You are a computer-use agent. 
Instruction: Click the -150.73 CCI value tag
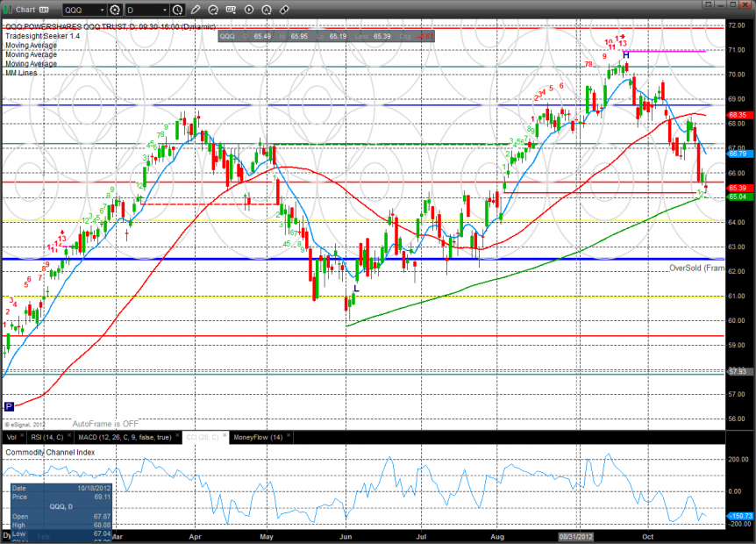coord(739,516)
